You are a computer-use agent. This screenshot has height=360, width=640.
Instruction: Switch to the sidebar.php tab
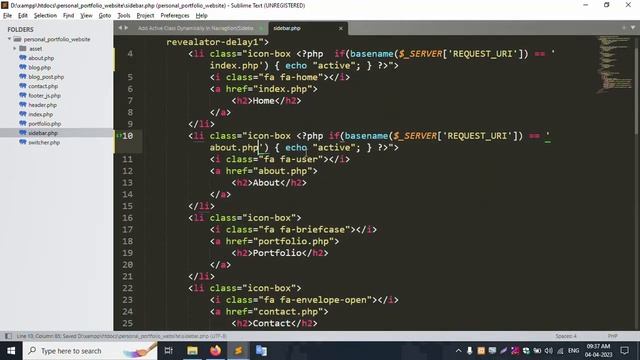(x=287, y=28)
